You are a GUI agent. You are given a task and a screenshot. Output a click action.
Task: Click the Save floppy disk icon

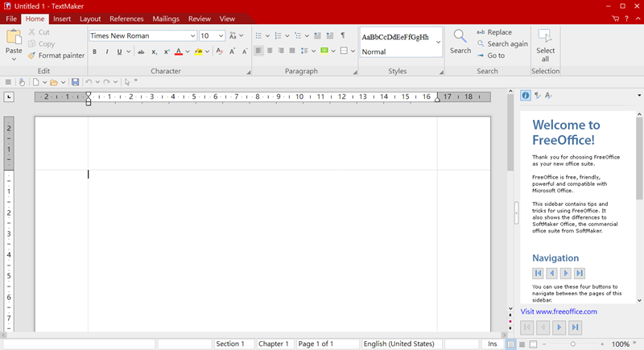click(x=75, y=82)
